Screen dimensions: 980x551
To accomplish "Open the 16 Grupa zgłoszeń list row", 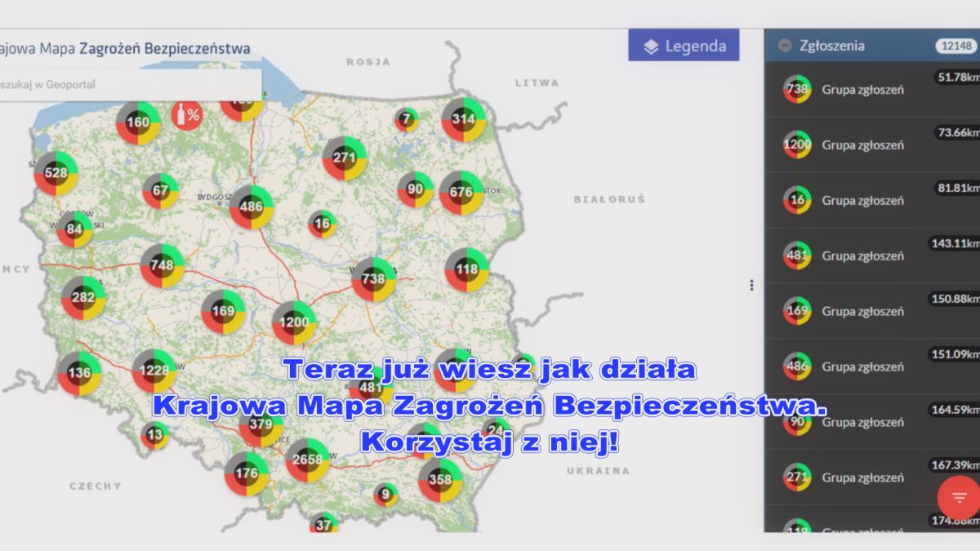I will [872, 200].
